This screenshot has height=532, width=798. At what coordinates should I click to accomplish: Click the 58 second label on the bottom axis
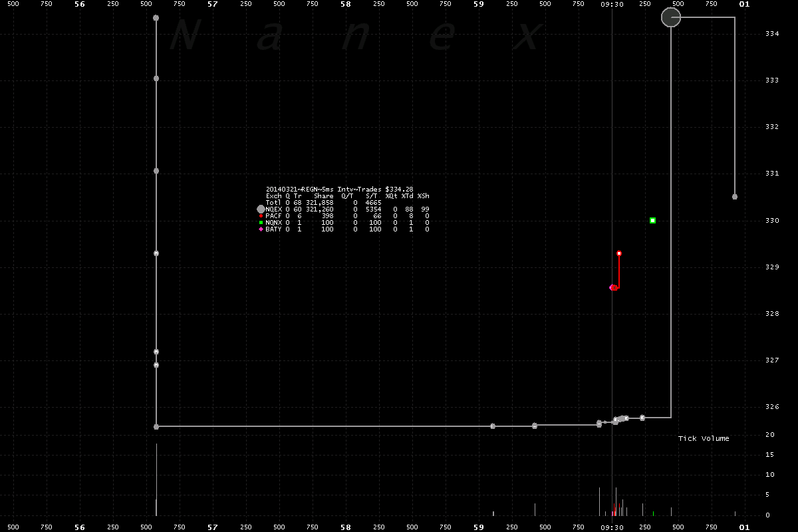click(346, 527)
